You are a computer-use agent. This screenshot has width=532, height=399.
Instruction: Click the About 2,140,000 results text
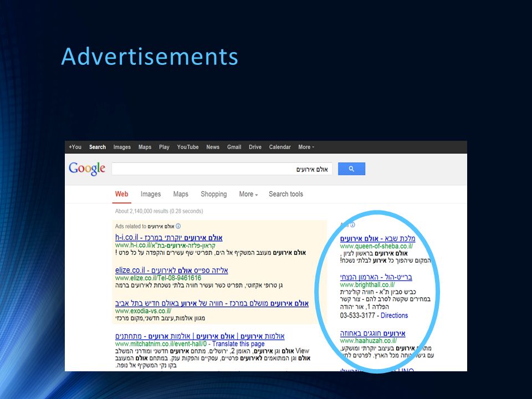[159, 211]
